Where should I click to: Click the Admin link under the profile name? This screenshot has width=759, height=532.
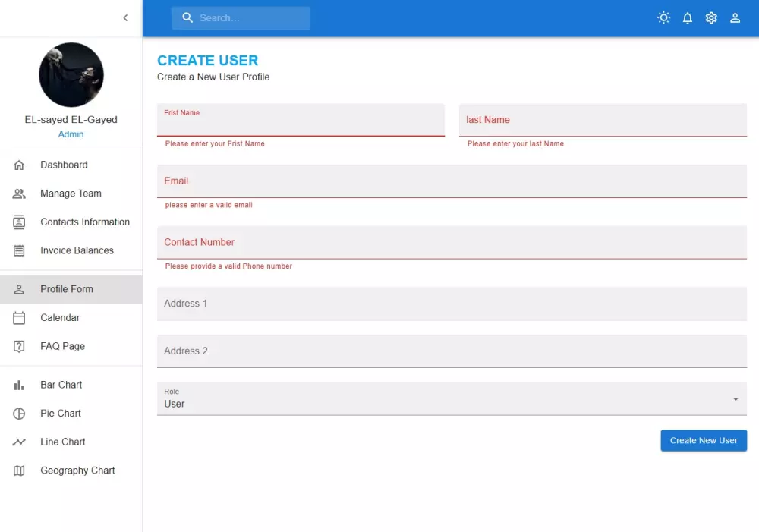tap(71, 134)
